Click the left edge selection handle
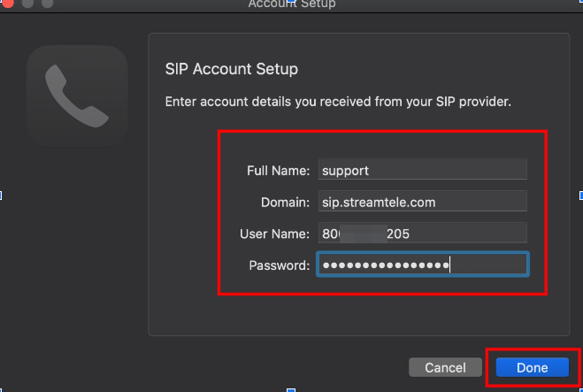 point(2,195)
